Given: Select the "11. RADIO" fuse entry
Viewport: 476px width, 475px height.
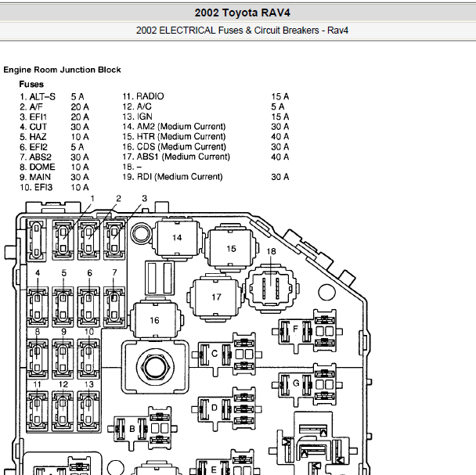Looking at the screenshot, I should coord(143,96).
